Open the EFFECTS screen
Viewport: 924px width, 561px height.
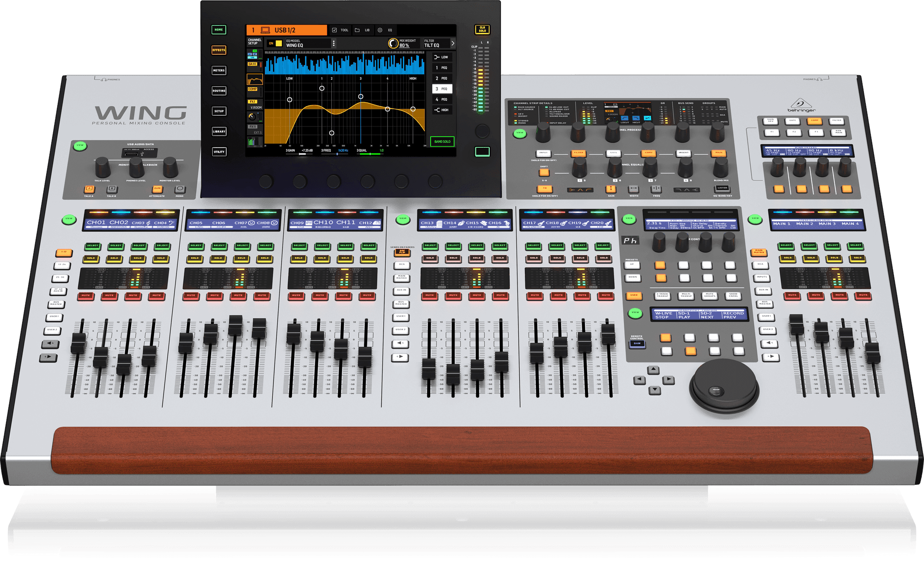pos(219,50)
